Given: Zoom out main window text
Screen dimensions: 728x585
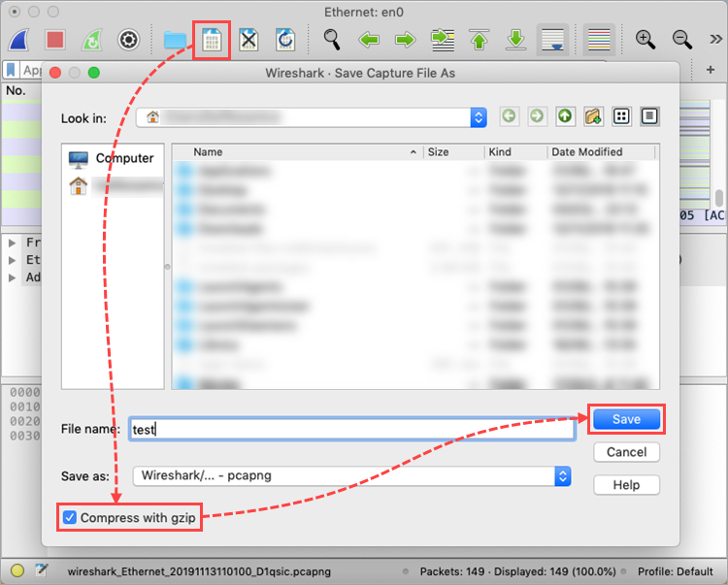Looking at the screenshot, I should click(682, 40).
